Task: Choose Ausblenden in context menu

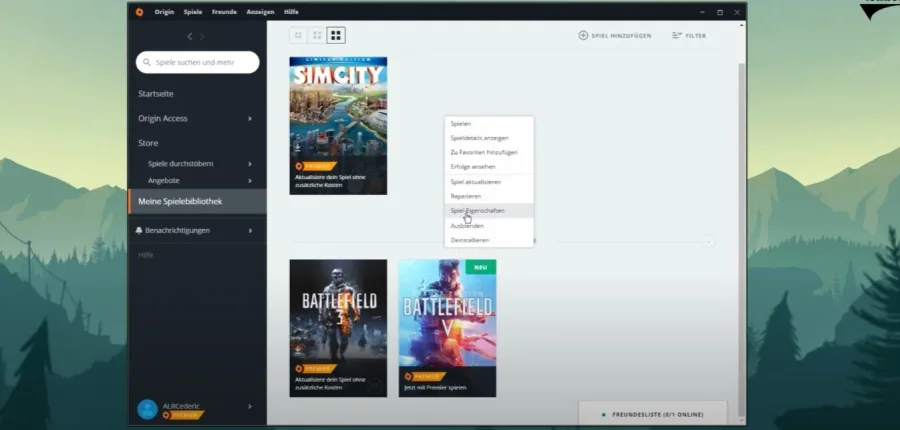Action: click(489, 226)
